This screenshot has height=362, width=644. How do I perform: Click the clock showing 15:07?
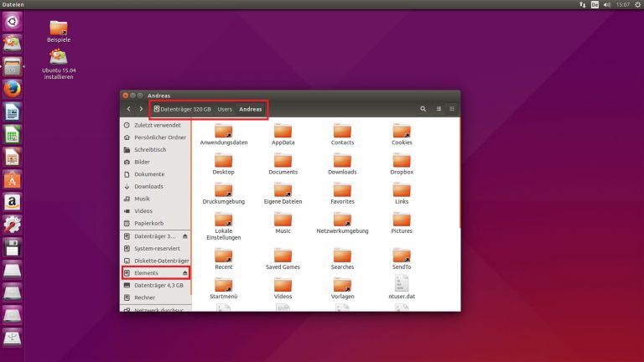[x=622, y=5]
